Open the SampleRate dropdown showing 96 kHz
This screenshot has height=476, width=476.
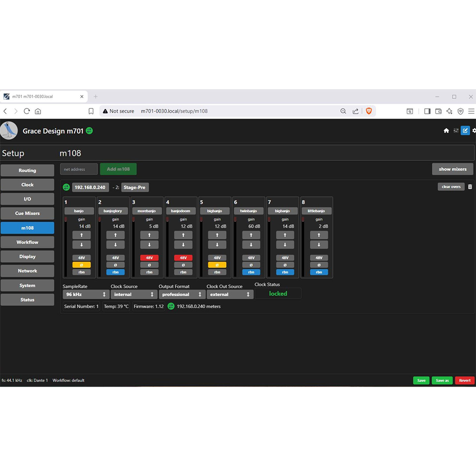coord(86,294)
